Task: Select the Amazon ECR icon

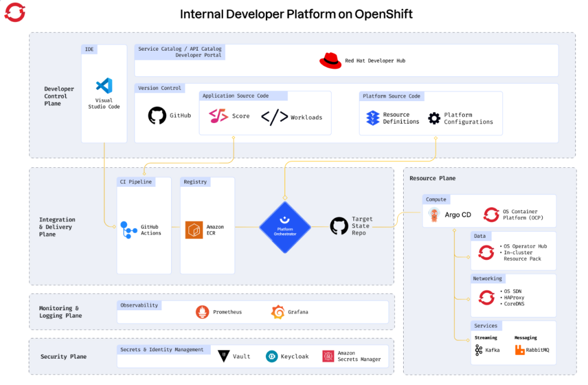Action: (x=194, y=230)
